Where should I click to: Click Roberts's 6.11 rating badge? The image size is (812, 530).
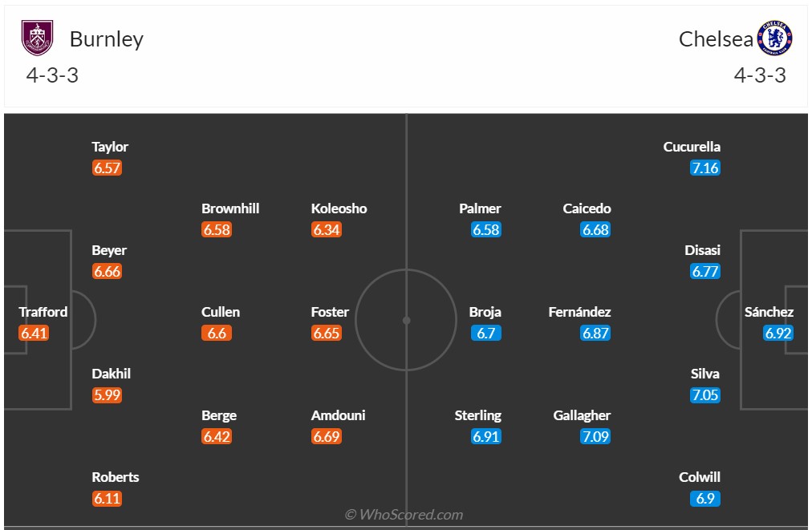click(107, 498)
